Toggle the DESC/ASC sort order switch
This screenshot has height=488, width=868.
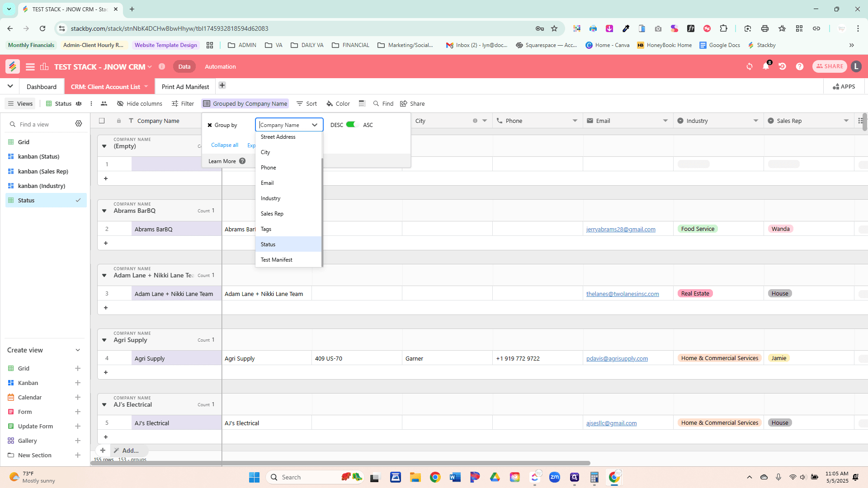point(352,125)
